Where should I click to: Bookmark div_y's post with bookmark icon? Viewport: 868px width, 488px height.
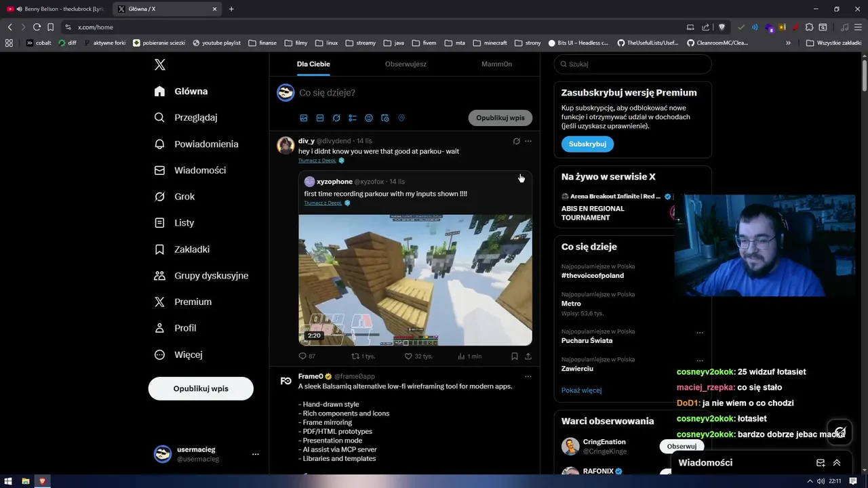coord(515,356)
